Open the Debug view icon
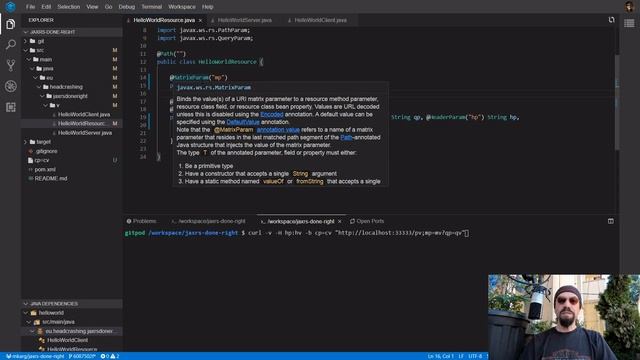The height and width of the screenshot is (360, 640). [x=11, y=86]
